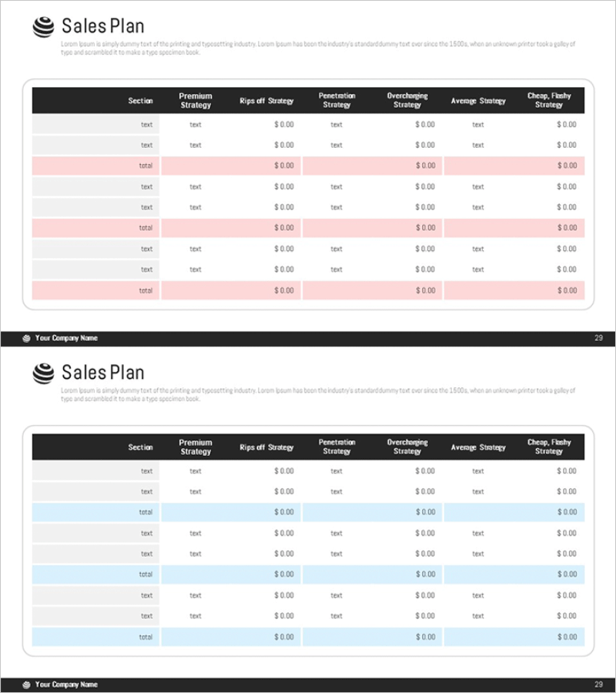616x693 pixels.
Task: Click the Lorem Ipsum description under the bottom slide title
Action: [317, 394]
